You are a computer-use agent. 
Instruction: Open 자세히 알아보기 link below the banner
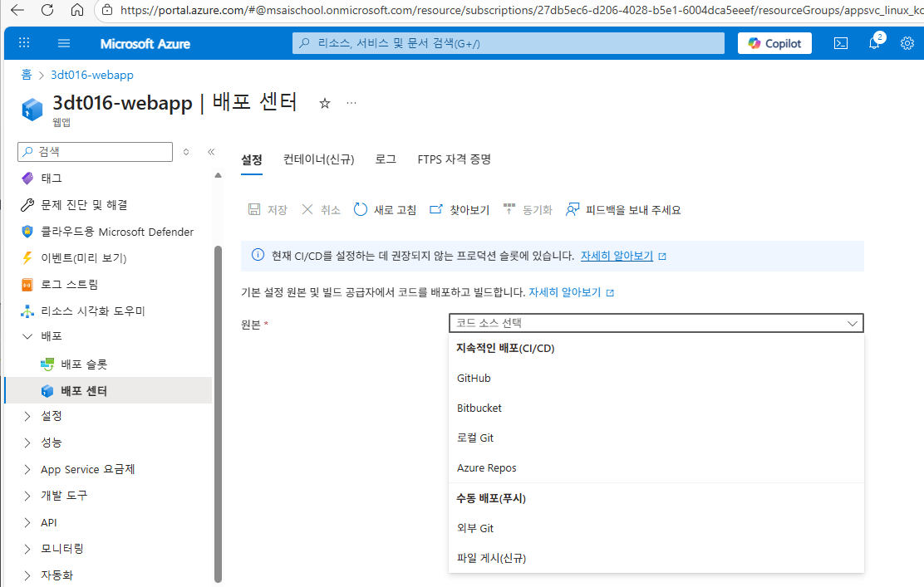click(564, 292)
